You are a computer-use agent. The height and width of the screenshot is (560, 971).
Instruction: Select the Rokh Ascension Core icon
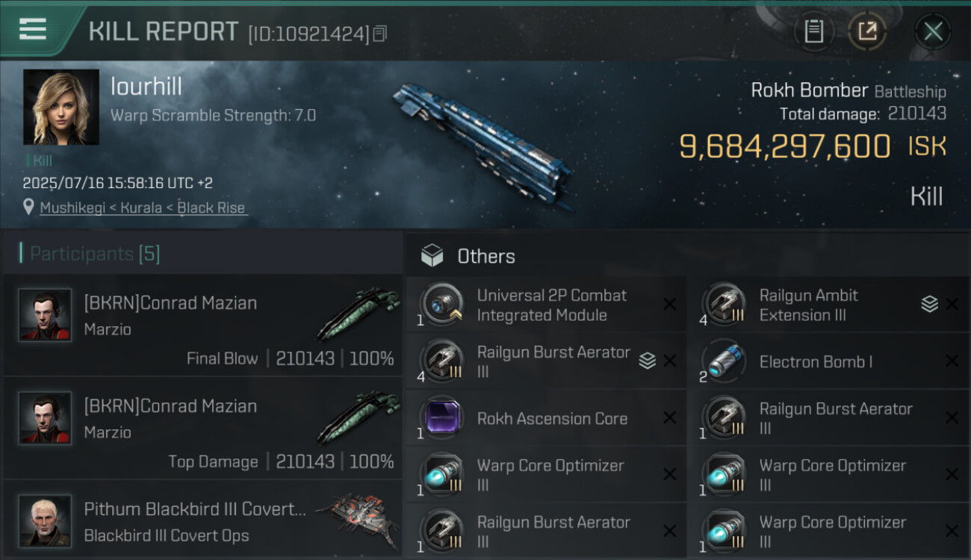click(x=441, y=418)
